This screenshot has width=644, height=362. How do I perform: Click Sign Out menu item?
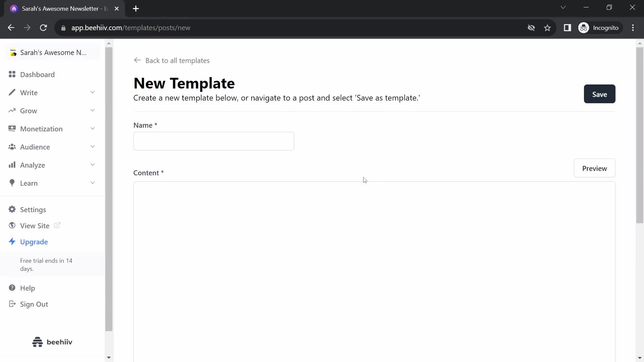[x=34, y=304]
